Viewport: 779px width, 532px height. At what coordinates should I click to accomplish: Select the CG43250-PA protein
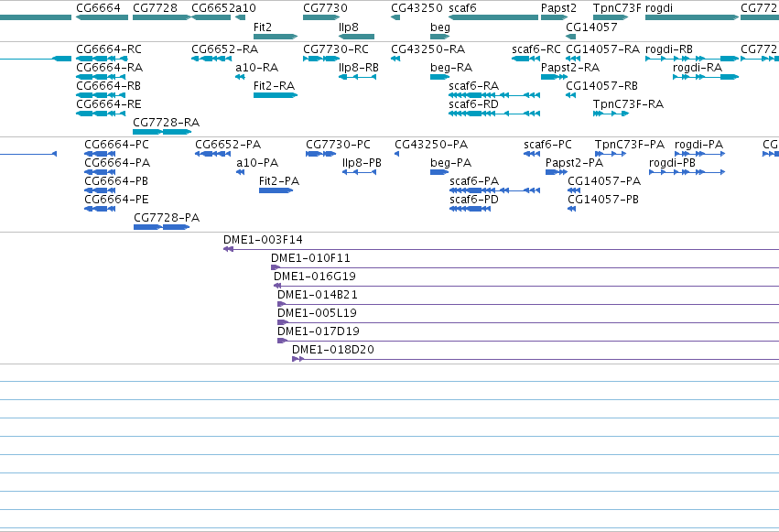pos(397,154)
